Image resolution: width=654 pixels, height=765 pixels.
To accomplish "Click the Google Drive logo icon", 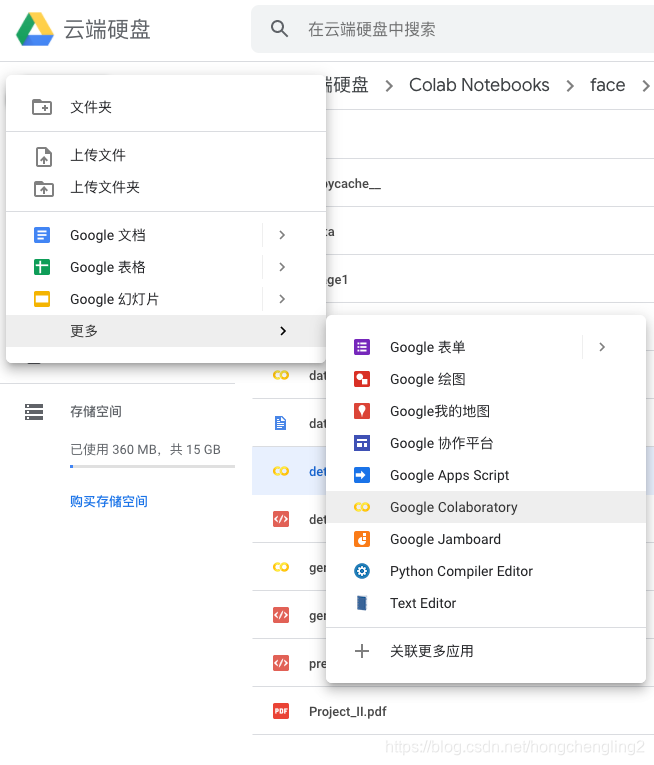I will pyautogui.click(x=35, y=29).
